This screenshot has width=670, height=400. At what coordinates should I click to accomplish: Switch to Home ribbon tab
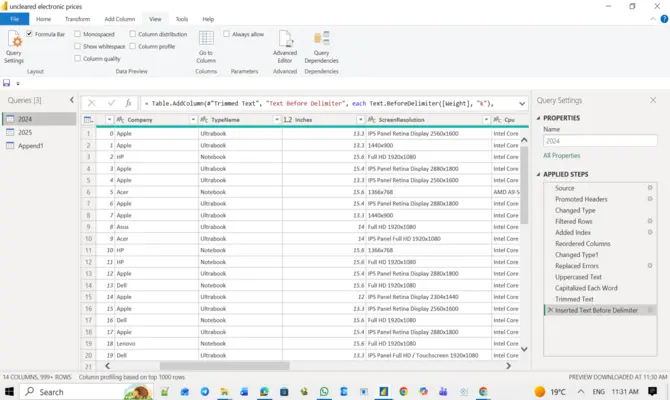[x=44, y=19]
